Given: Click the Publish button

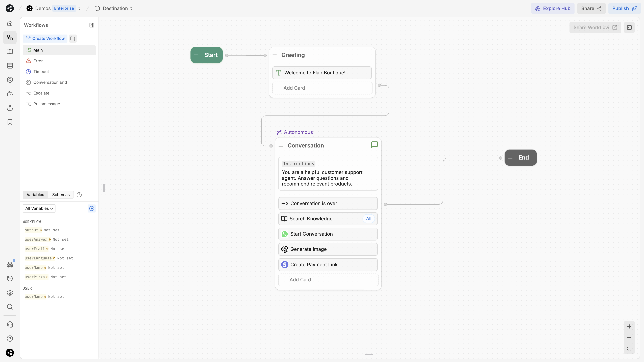Looking at the screenshot, I should 624,9.
